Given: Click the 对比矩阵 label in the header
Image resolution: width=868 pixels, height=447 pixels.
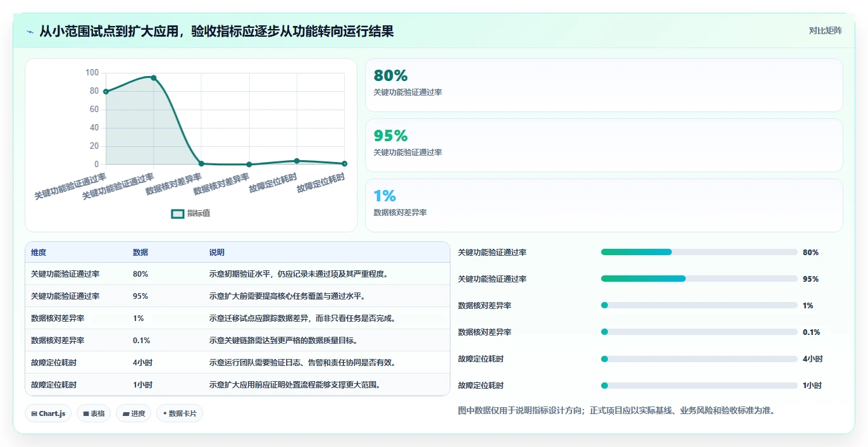Looking at the screenshot, I should click(x=826, y=30).
